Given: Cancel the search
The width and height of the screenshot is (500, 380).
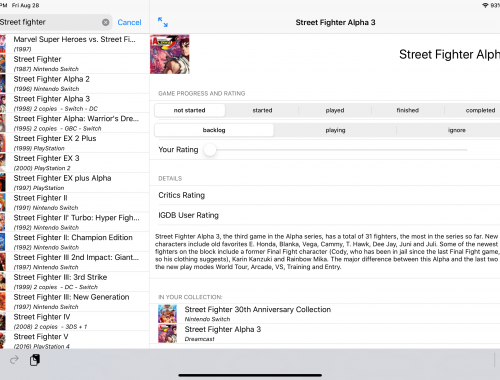Looking at the screenshot, I should pos(129,22).
